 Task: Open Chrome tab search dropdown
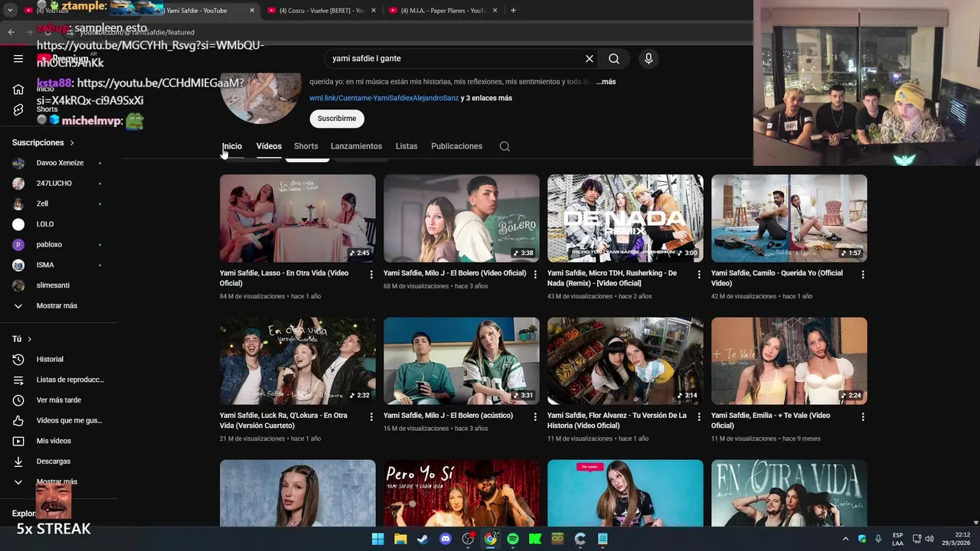click(10, 11)
